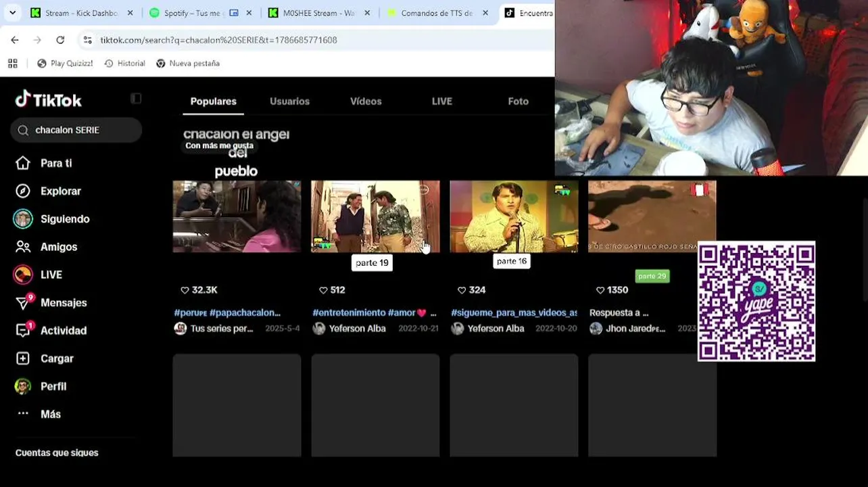Image resolution: width=868 pixels, height=487 pixels.
Task: Switch to the Usuarios tab
Action: pyautogui.click(x=289, y=101)
